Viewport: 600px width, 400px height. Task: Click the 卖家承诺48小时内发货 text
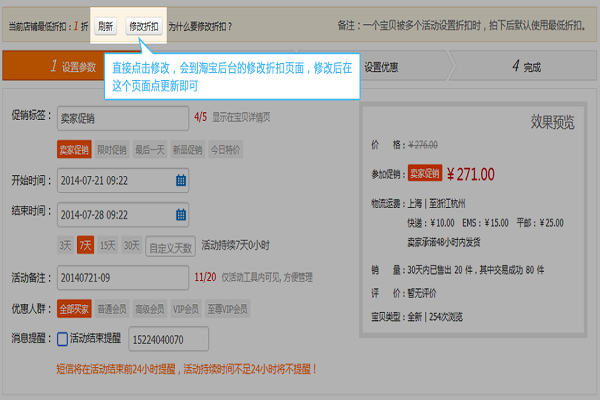(x=443, y=242)
